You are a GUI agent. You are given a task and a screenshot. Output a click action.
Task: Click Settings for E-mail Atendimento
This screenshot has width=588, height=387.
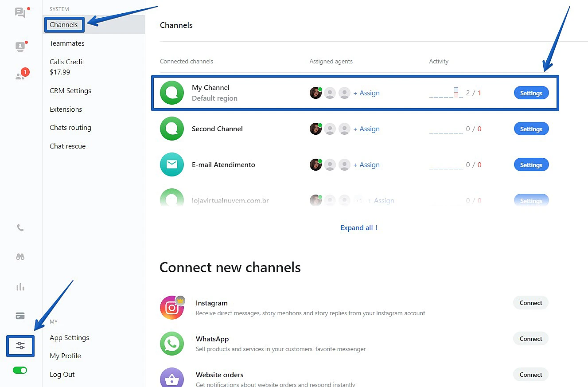coord(531,165)
